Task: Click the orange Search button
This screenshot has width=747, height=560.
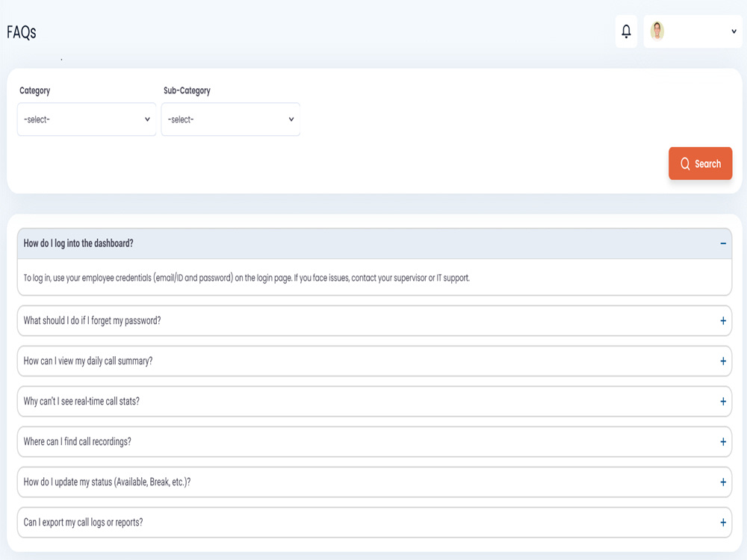Action: point(701,164)
